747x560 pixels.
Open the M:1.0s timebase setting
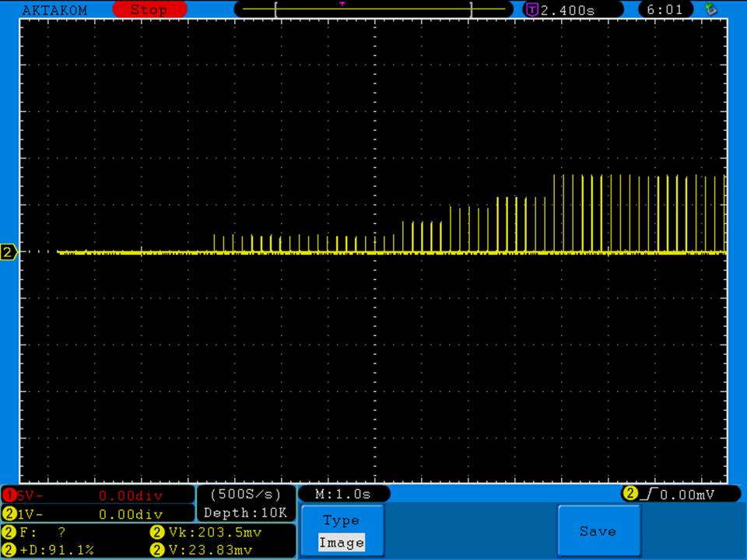342,494
